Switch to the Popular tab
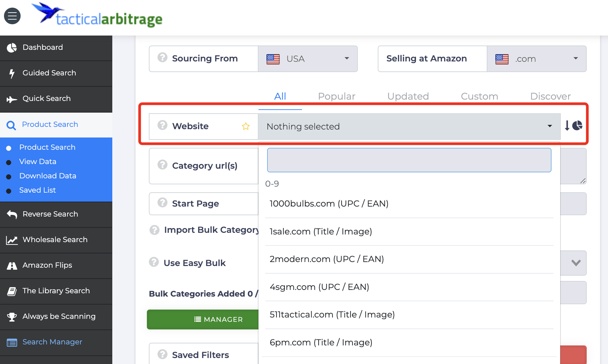Image resolution: width=608 pixels, height=364 pixels. tap(337, 96)
